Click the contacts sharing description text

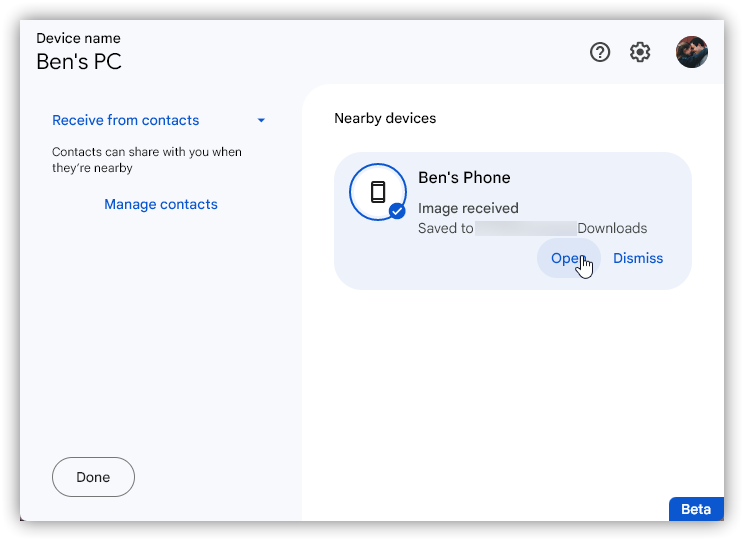tap(147, 160)
